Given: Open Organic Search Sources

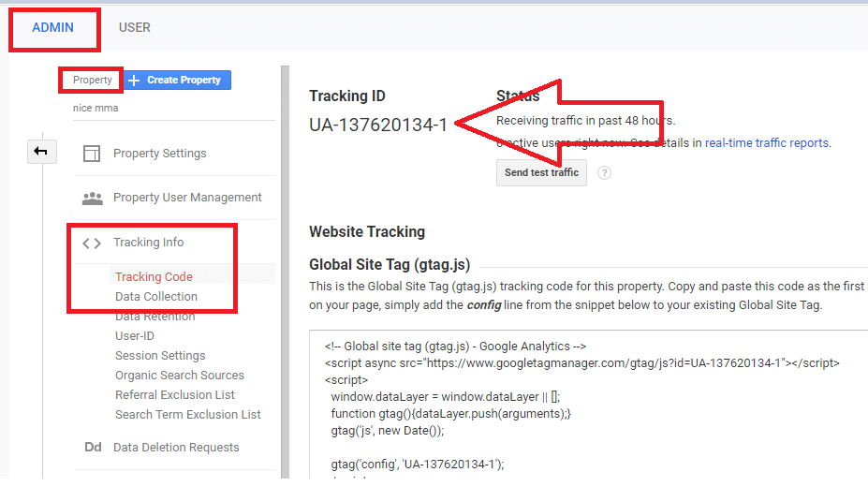Looking at the screenshot, I should pyautogui.click(x=180, y=376).
